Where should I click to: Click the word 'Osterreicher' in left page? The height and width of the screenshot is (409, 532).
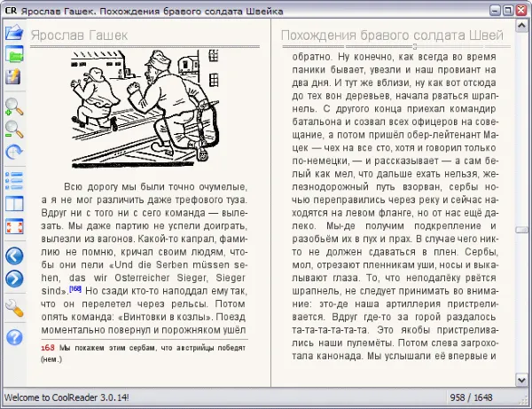tap(142, 278)
